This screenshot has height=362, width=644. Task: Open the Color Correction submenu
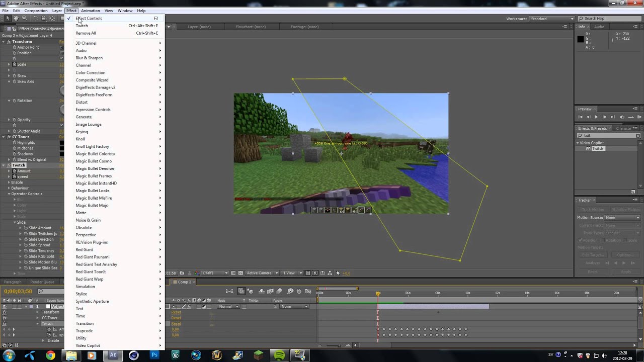coord(116,72)
